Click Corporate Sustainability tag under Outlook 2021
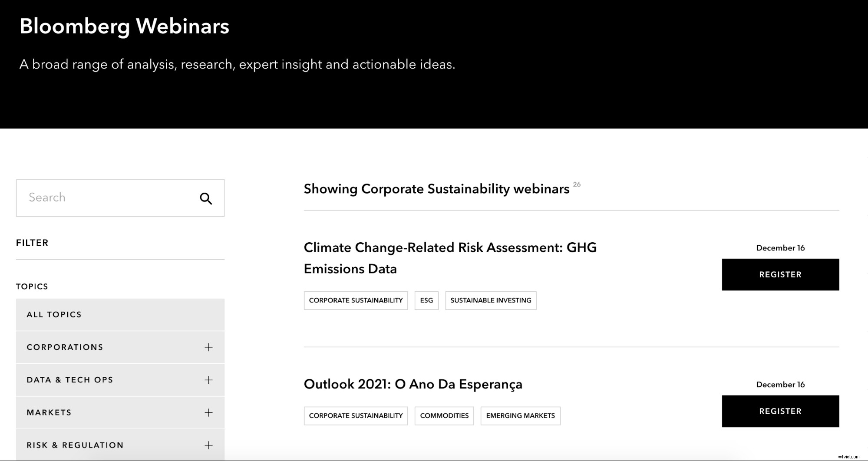This screenshot has width=868, height=461. point(356,416)
